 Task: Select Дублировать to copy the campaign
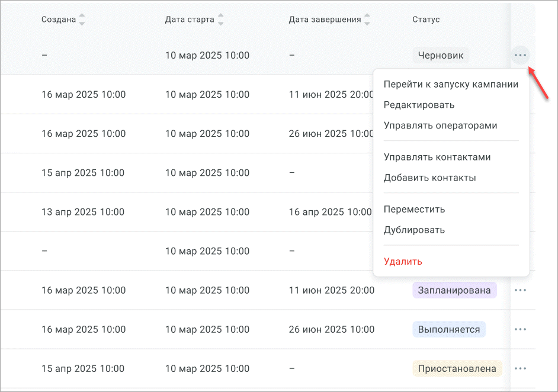click(414, 230)
